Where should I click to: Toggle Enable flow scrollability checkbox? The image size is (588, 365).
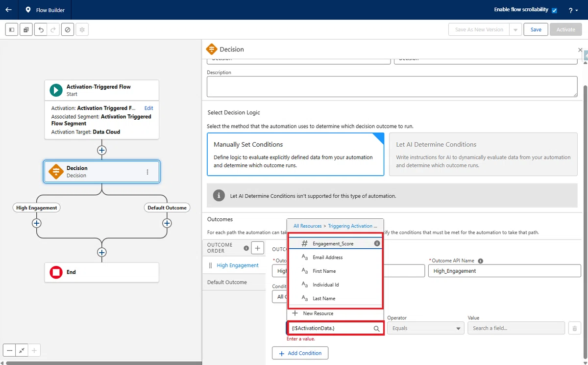click(x=554, y=10)
